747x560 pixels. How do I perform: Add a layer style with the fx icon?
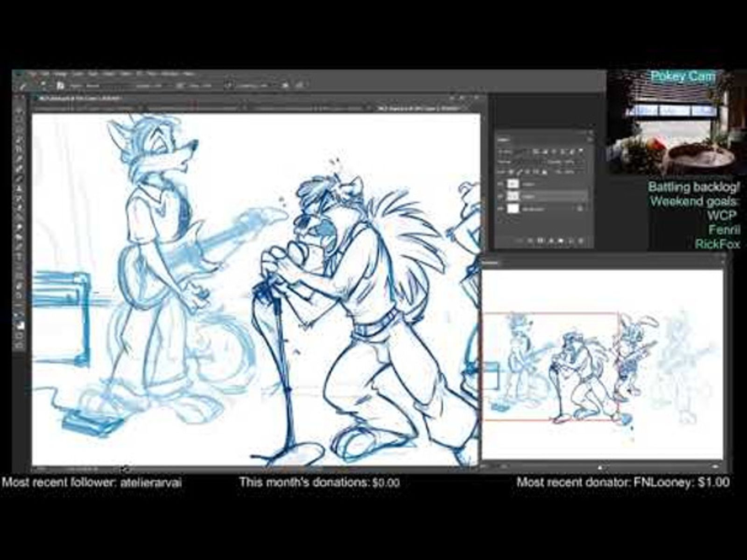coord(530,241)
